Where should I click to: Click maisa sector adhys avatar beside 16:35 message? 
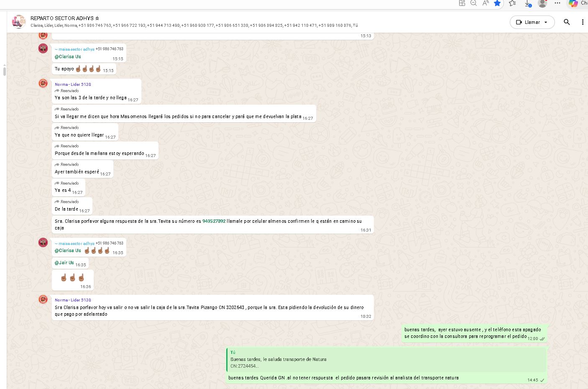pos(43,242)
